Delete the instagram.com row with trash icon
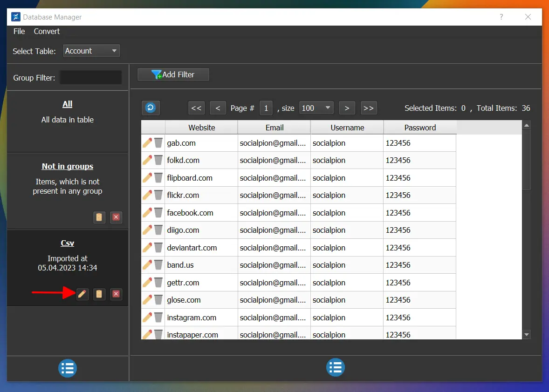Screen dimensions: 549x392 (158, 318)
